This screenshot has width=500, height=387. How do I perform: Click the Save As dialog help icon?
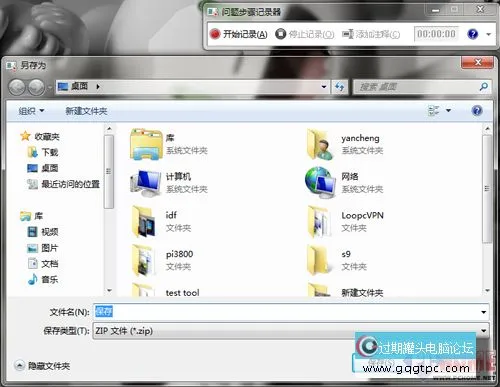click(x=477, y=111)
